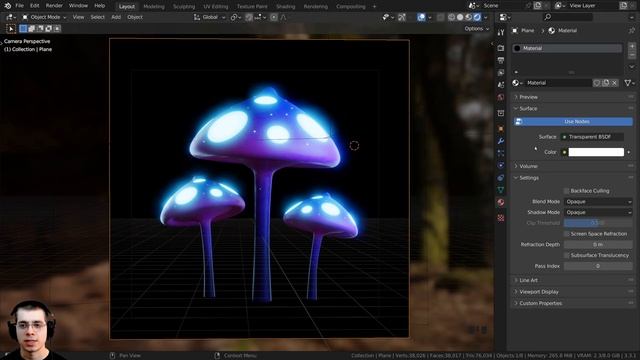Open the Transparent BSDF surface selector

[592, 137]
